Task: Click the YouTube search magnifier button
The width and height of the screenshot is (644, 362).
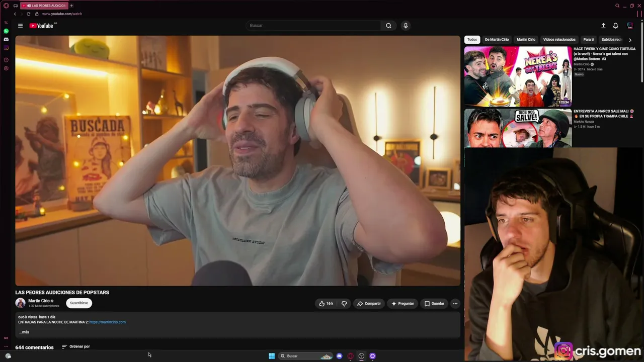Action: (388, 26)
